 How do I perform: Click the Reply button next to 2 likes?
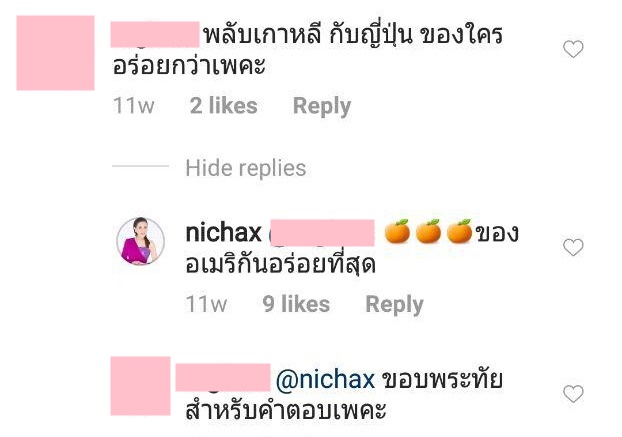322,106
